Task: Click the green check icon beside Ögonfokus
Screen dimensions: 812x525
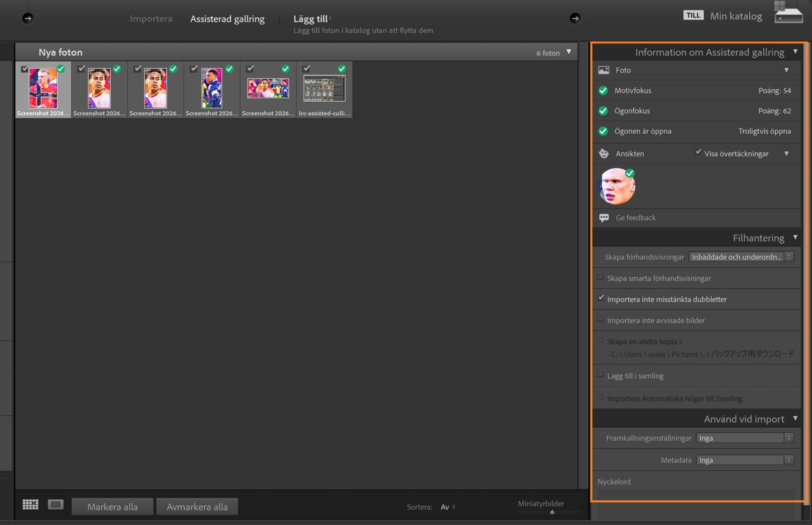Action: pyautogui.click(x=604, y=111)
